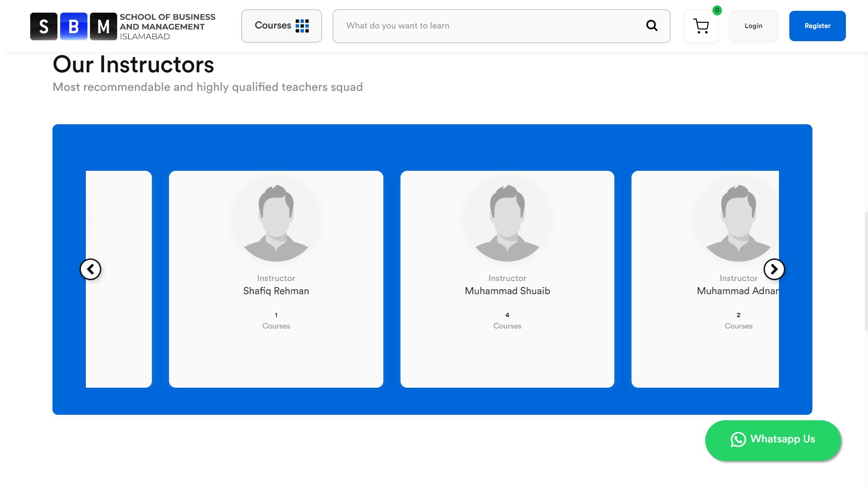Viewport: 868px width, 488px height.
Task: Click Muhammad Shuaib's 4 Courses count
Action: point(507,320)
